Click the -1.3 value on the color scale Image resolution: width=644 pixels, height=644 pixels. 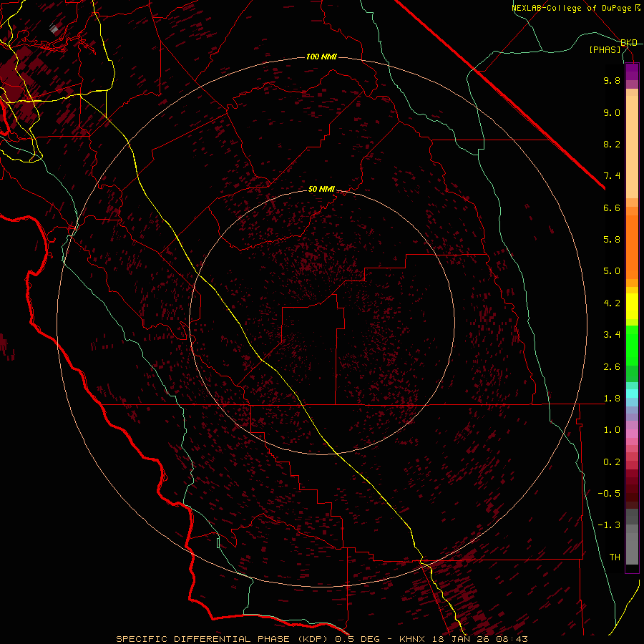coord(609,525)
